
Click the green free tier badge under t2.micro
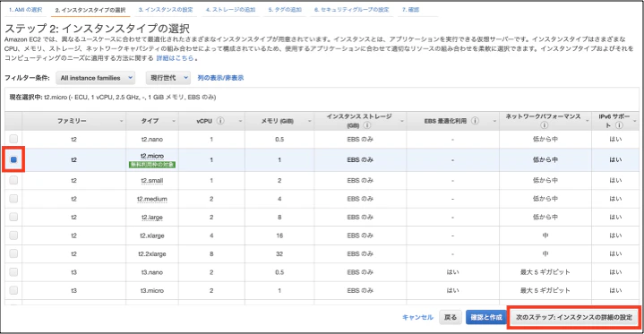click(152, 165)
